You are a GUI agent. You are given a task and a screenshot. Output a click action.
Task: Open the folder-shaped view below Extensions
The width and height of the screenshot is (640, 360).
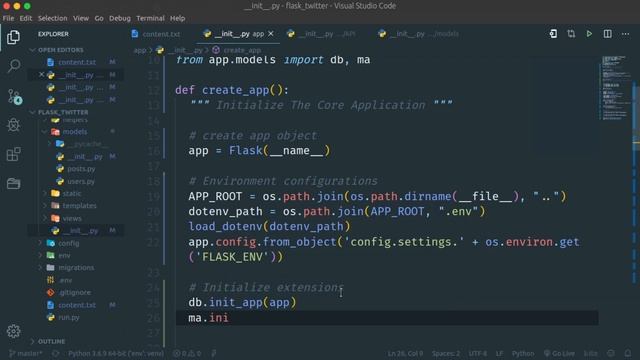(x=13, y=183)
